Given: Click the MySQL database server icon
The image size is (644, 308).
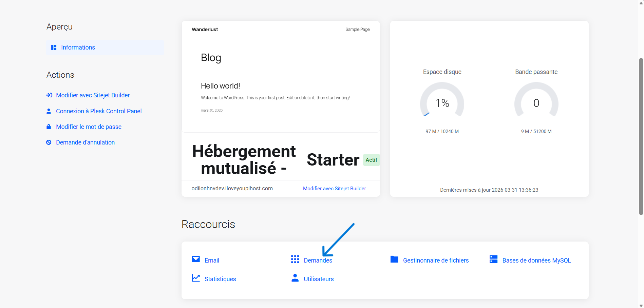Looking at the screenshot, I should [x=493, y=259].
